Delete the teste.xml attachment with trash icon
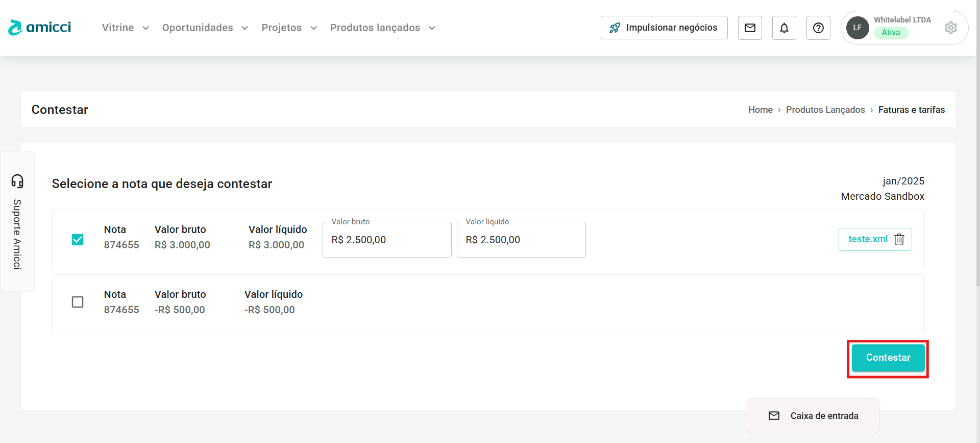The width and height of the screenshot is (980, 443). pyautogui.click(x=899, y=240)
